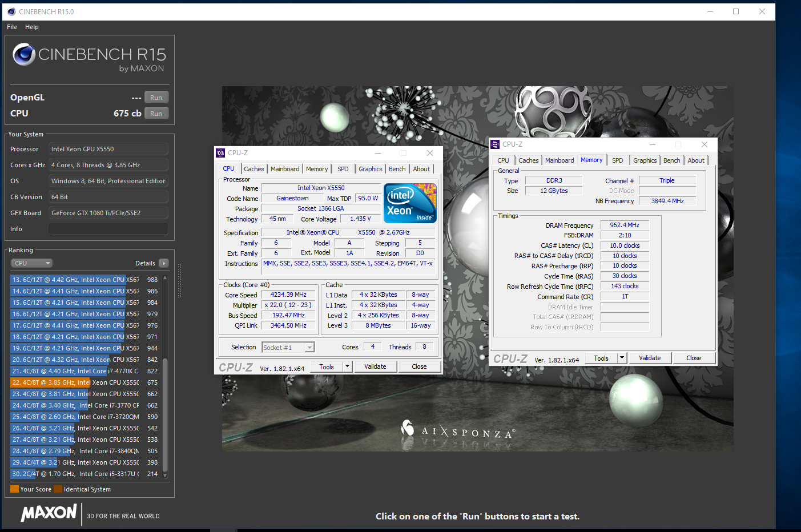The height and width of the screenshot is (532, 801).
Task: Click the AIXSPONZA logo in render
Action: coord(458,429)
